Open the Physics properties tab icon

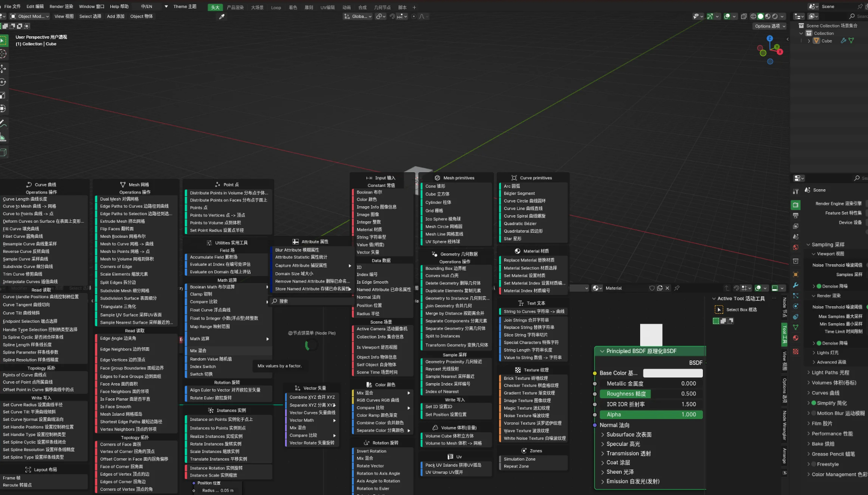[x=795, y=306]
